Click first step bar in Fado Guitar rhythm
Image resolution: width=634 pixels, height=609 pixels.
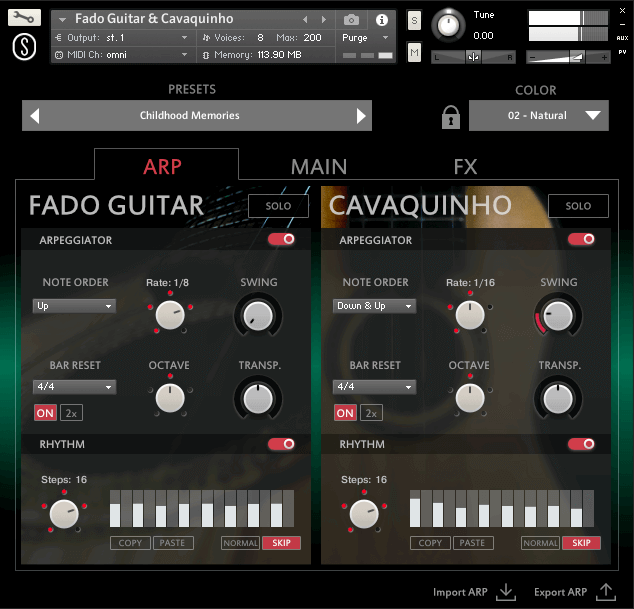coord(115,508)
